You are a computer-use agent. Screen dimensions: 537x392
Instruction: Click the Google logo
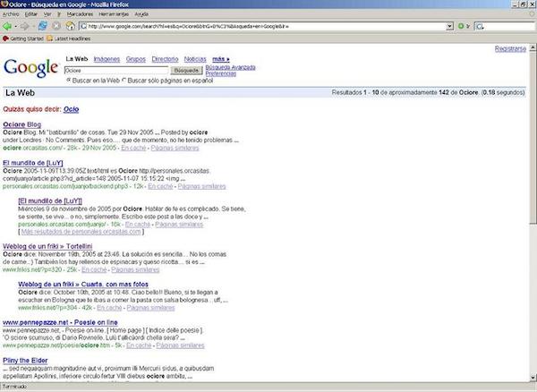click(x=30, y=68)
